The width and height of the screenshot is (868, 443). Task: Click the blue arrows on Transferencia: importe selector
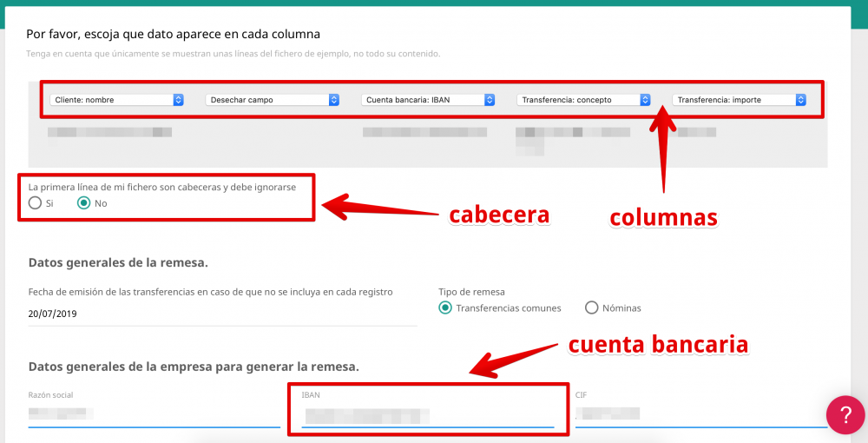point(800,100)
